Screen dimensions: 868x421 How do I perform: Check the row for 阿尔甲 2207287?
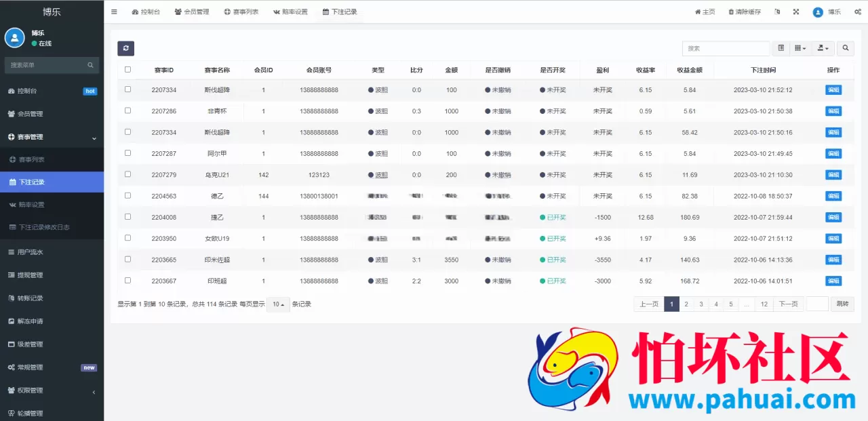pyautogui.click(x=127, y=153)
